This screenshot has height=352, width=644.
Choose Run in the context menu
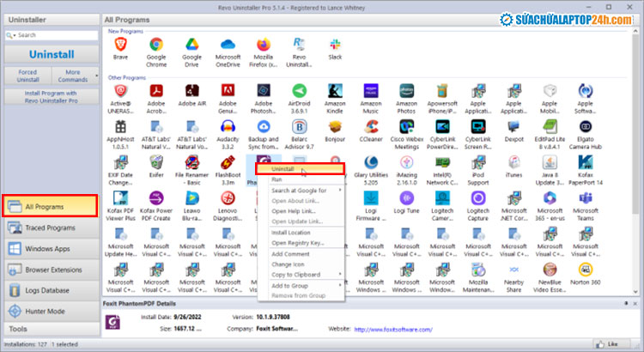pos(301,179)
